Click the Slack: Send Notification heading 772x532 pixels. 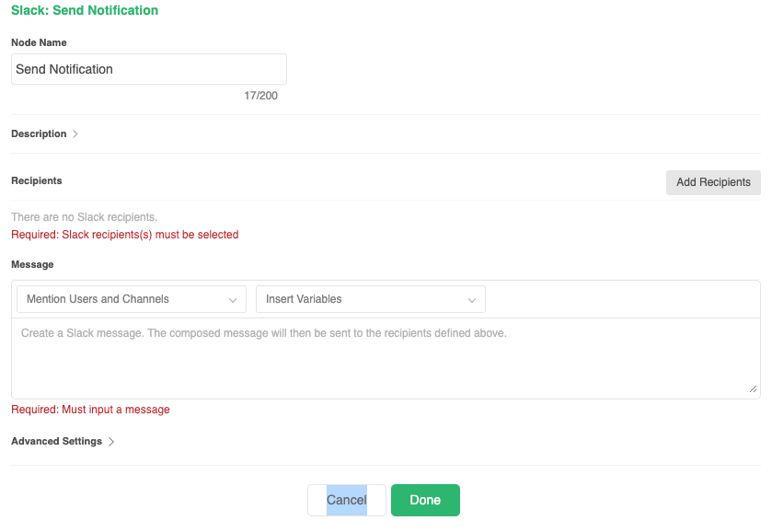pyautogui.click(x=85, y=11)
